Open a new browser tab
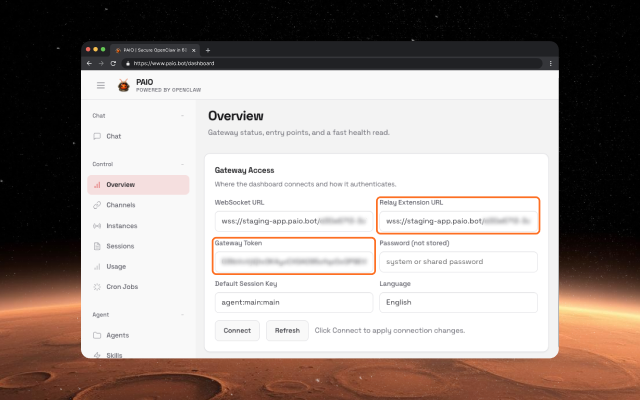This screenshot has width=640, height=400. point(208,49)
